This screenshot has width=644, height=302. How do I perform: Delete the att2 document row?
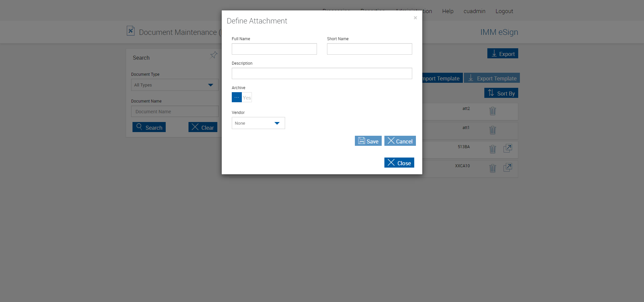coord(492,111)
